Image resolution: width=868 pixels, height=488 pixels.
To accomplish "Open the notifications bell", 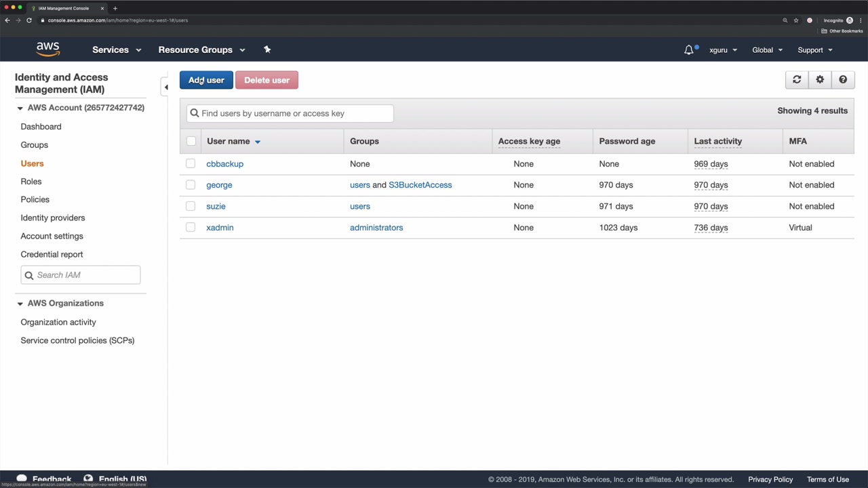I will 689,49.
